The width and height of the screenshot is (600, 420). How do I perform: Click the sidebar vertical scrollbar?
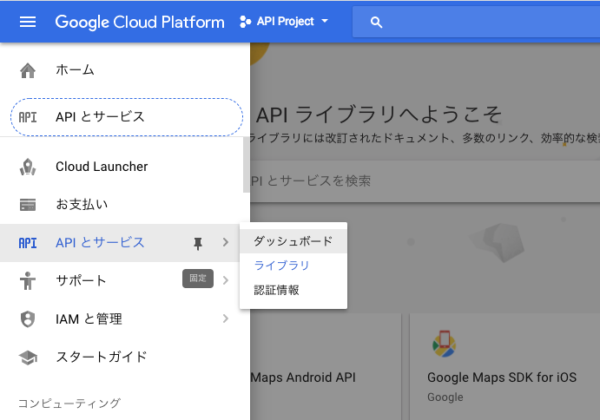[246, 164]
